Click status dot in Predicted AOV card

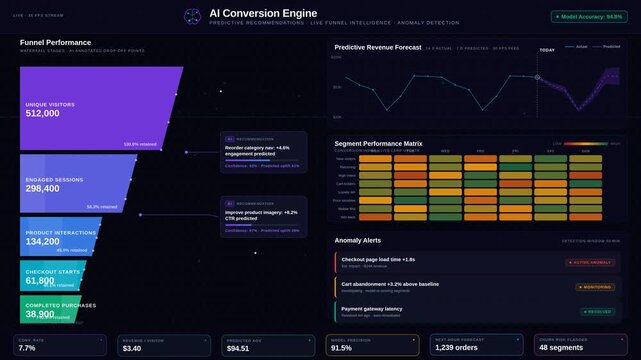[309, 340]
